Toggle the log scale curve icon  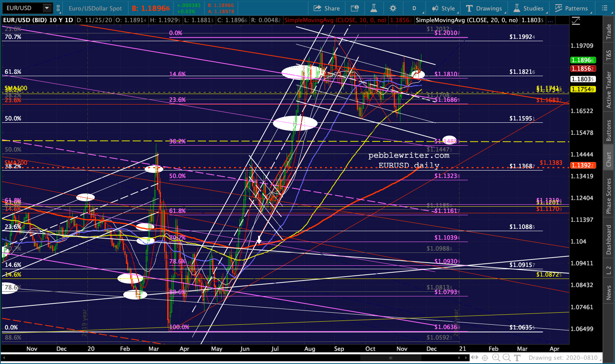pos(576,21)
